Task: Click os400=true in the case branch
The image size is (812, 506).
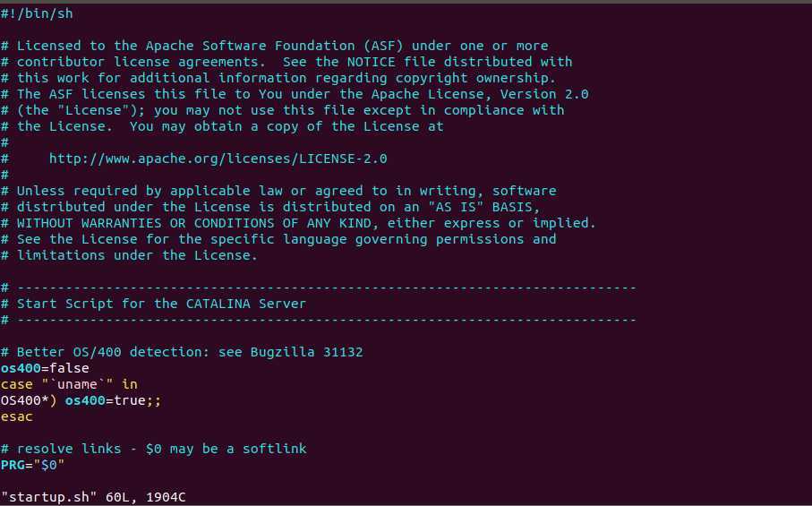Action: 106,400
